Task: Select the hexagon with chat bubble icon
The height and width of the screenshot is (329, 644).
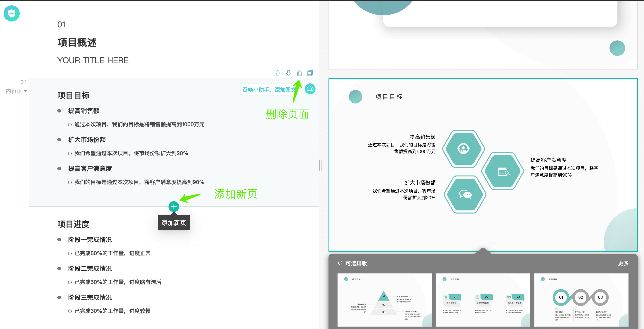Action: 465,194
